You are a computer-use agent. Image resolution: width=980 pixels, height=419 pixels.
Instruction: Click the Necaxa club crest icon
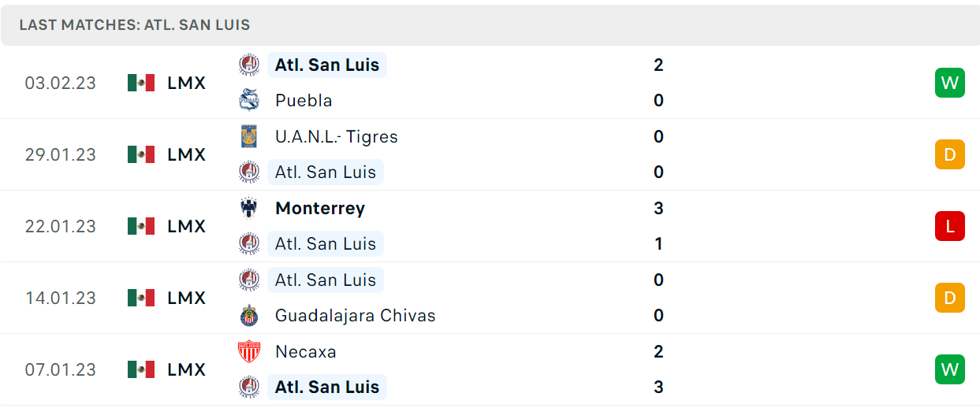[x=249, y=351]
